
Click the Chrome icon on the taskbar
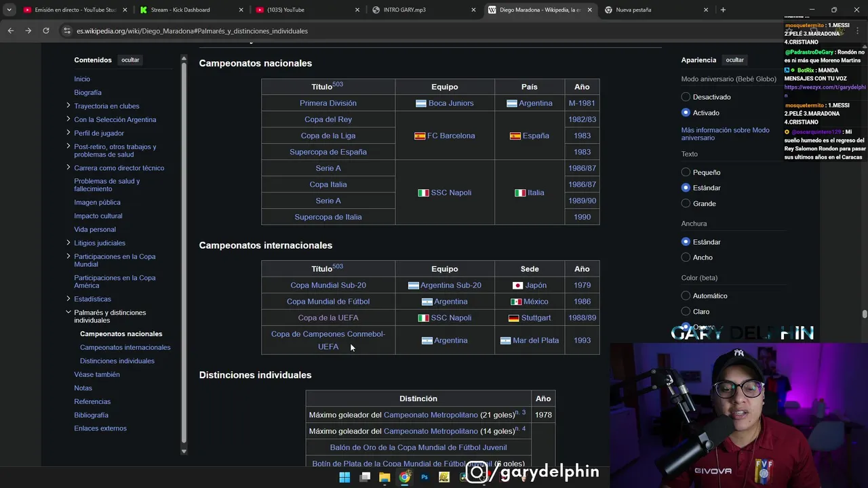tap(405, 477)
